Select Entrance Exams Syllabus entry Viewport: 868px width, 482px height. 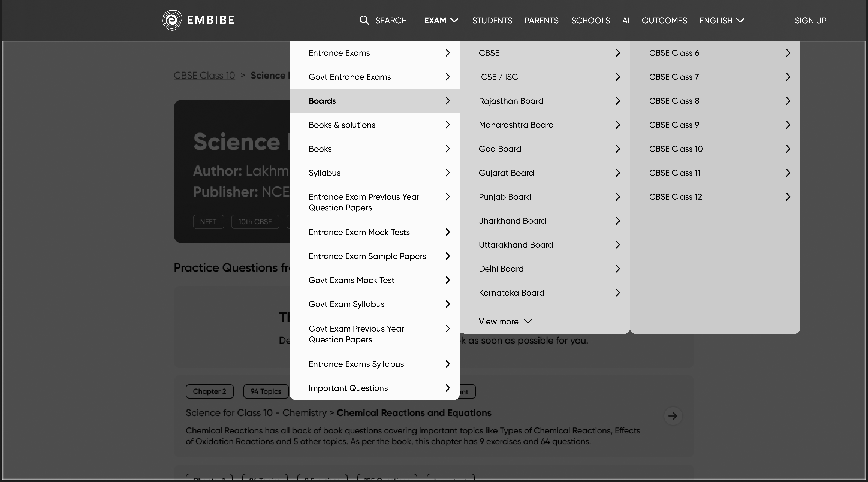(x=374, y=364)
